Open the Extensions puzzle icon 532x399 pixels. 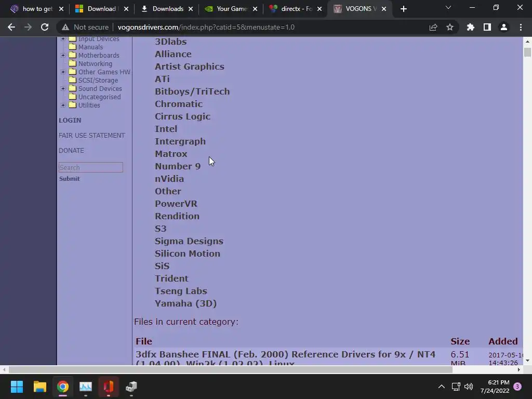471,27
